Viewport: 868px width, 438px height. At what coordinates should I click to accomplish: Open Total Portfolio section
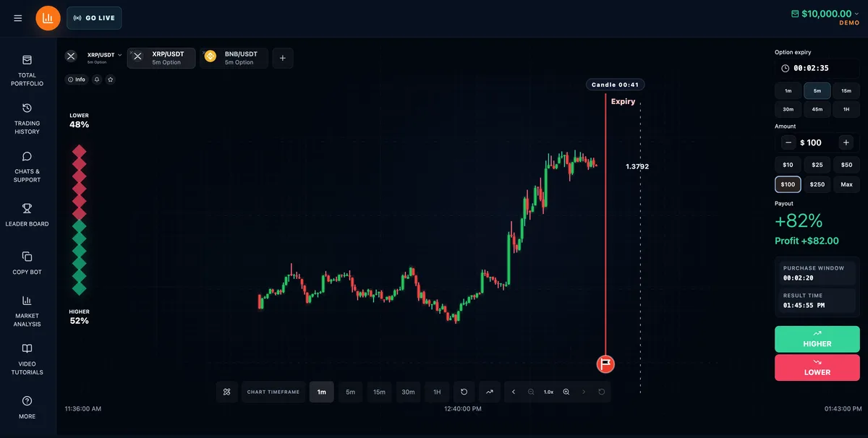(x=27, y=71)
